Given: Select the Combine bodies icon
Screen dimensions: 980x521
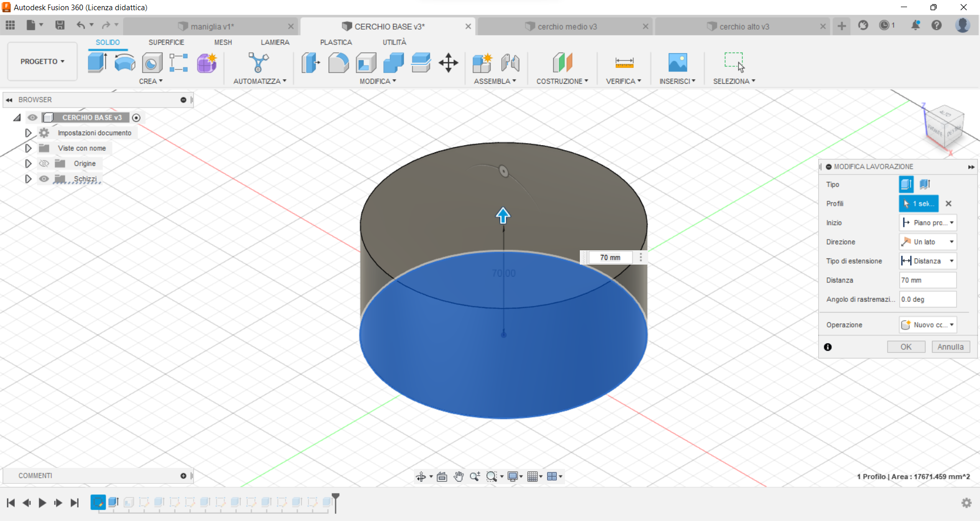Looking at the screenshot, I should (394, 63).
